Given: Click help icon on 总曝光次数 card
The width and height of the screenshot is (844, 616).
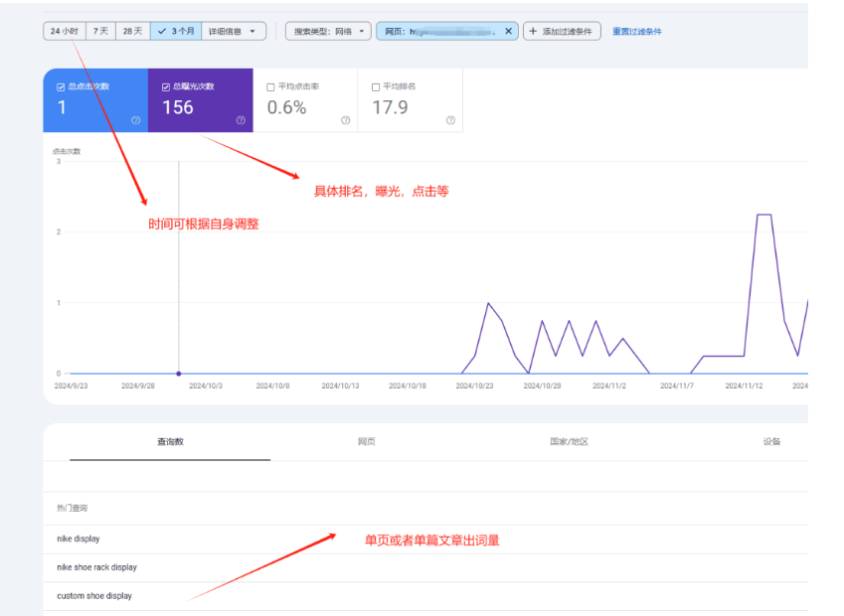Looking at the screenshot, I should click(241, 120).
